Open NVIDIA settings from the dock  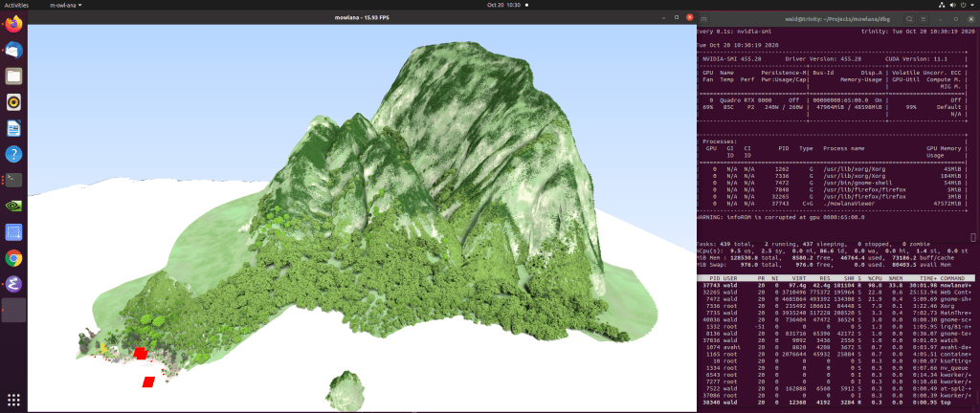click(x=13, y=206)
